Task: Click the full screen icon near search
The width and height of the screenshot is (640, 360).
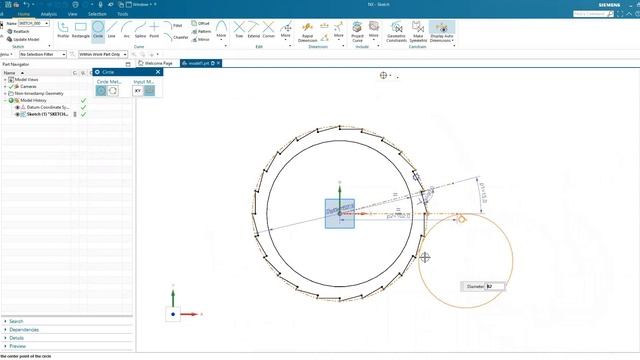Action: coord(620,14)
